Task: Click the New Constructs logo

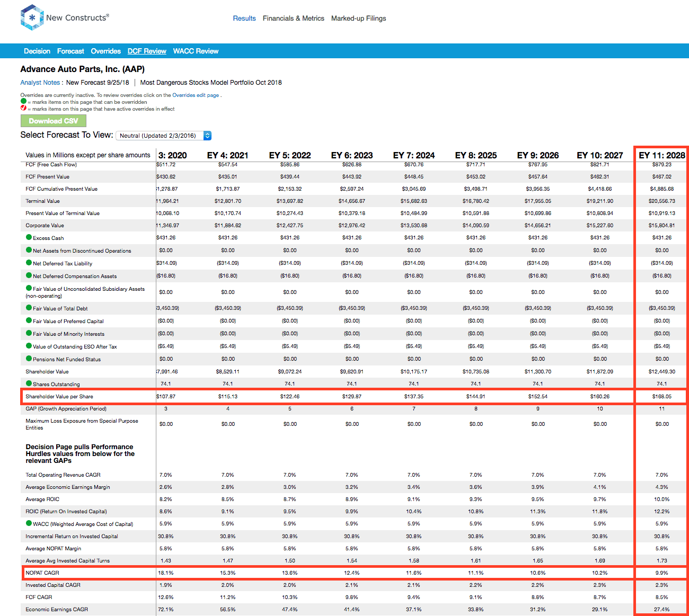Action: pyautogui.click(x=64, y=17)
